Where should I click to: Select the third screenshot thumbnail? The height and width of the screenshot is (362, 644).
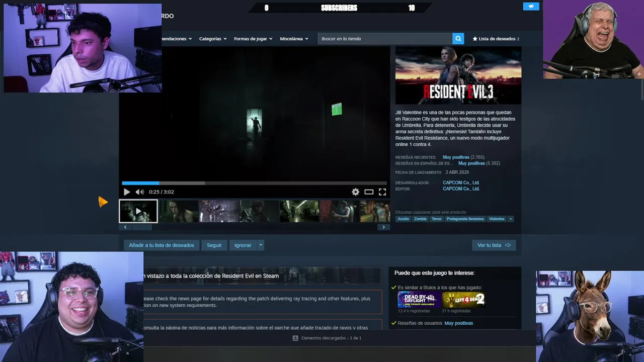click(x=219, y=211)
